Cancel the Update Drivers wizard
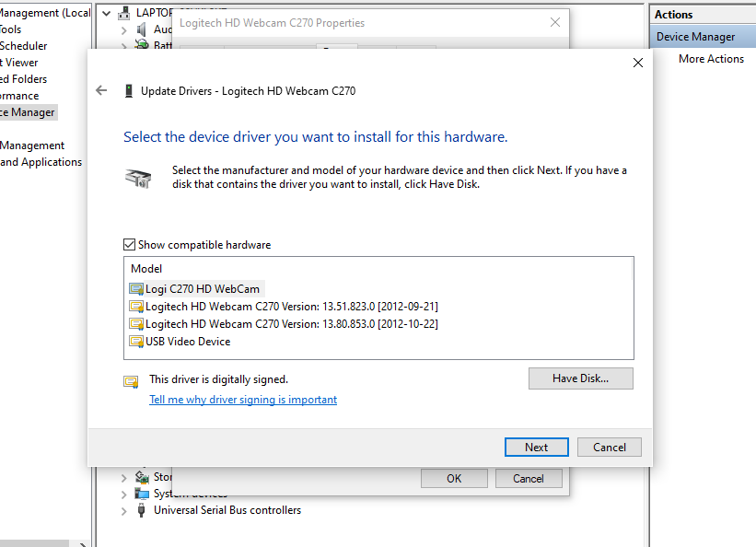756x547 pixels. [x=610, y=448]
